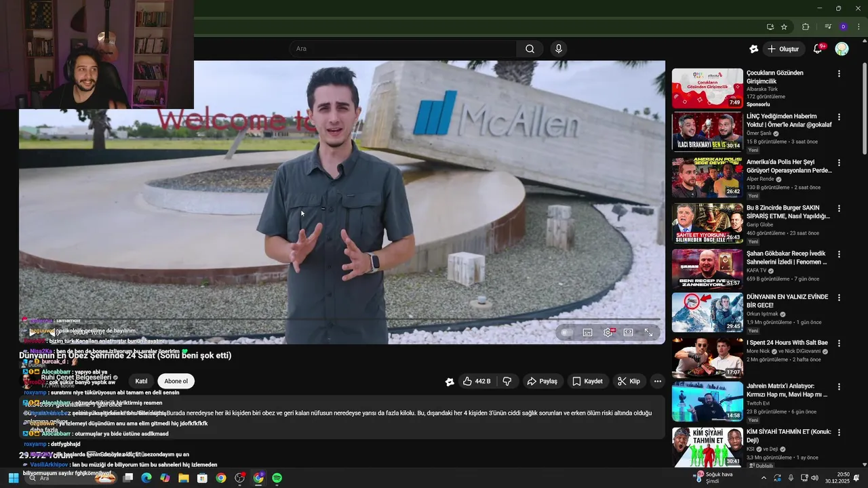Click the Katıl join button
Viewport: 868px width, 488px height.
point(141,381)
